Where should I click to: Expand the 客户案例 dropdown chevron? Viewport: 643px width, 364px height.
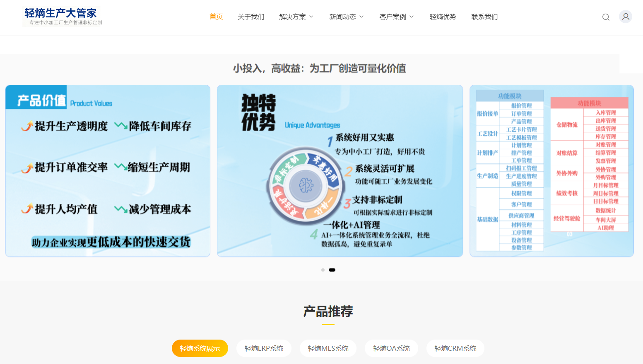pos(412,17)
